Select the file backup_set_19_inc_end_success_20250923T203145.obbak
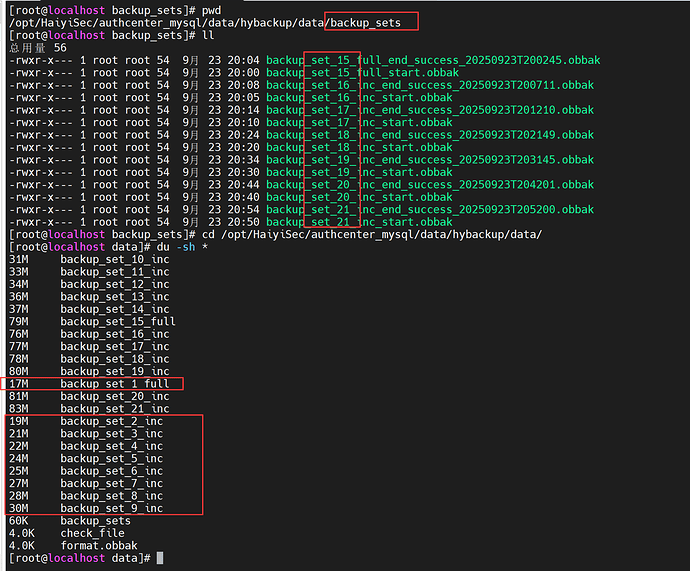This screenshot has height=571, width=690. (430, 160)
